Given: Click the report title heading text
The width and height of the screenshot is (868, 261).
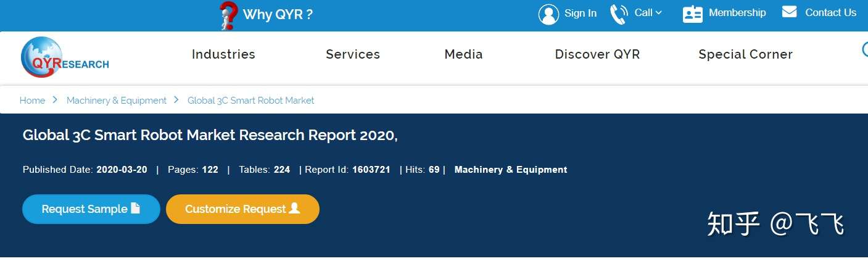Looking at the screenshot, I should pyautogui.click(x=210, y=135).
